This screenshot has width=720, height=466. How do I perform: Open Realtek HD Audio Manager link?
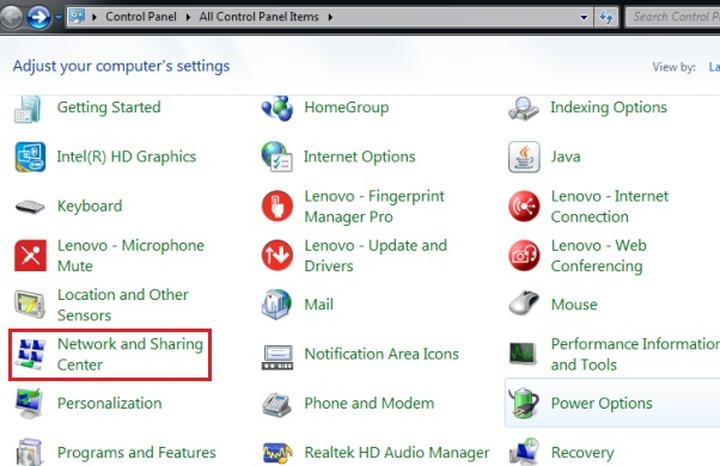pyautogui.click(x=397, y=453)
